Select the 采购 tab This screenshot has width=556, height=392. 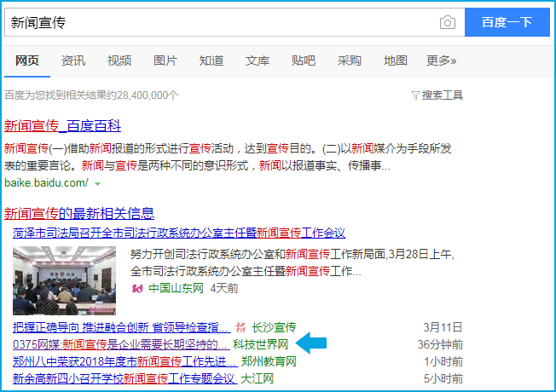tap(350, 61)
